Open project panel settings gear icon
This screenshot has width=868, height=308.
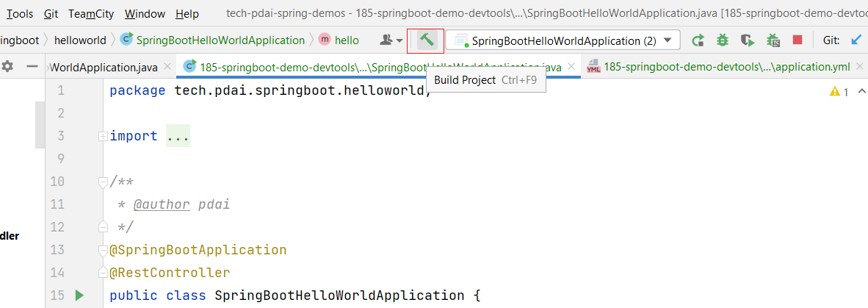click(x=8, y=67)
